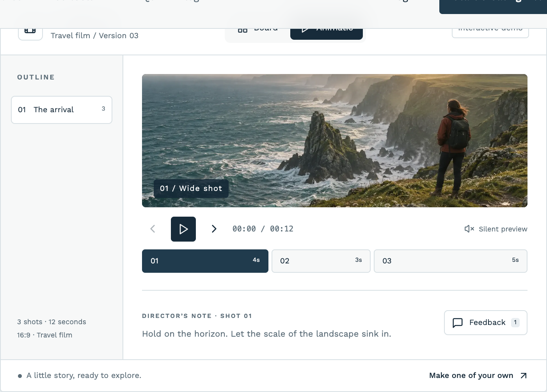This screenshot has width=547, height=392.
Task: Select "The arrival" scene in the outline
Action: point(62,110)
